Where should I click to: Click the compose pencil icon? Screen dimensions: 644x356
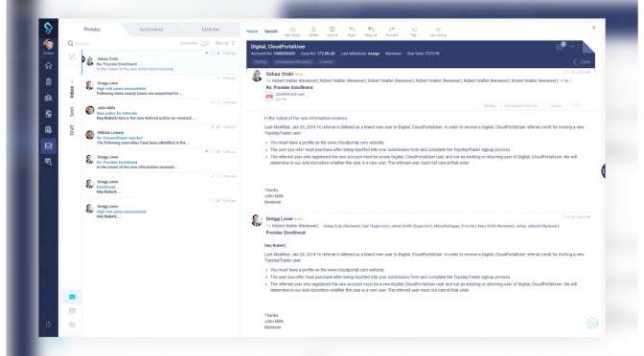[x=72, y=56]
